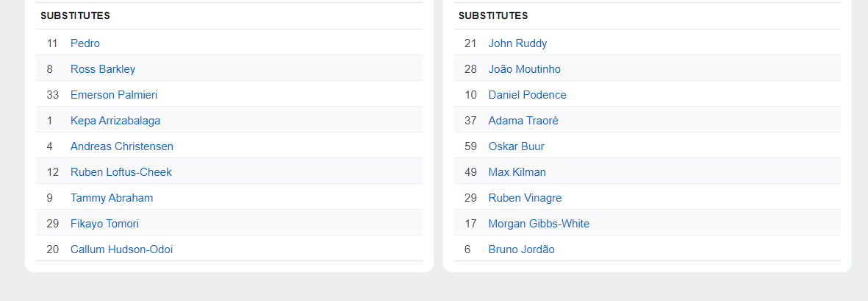Open Oskar Buur's player page
The height and width of the screenshot is (301, 868).
516,146
